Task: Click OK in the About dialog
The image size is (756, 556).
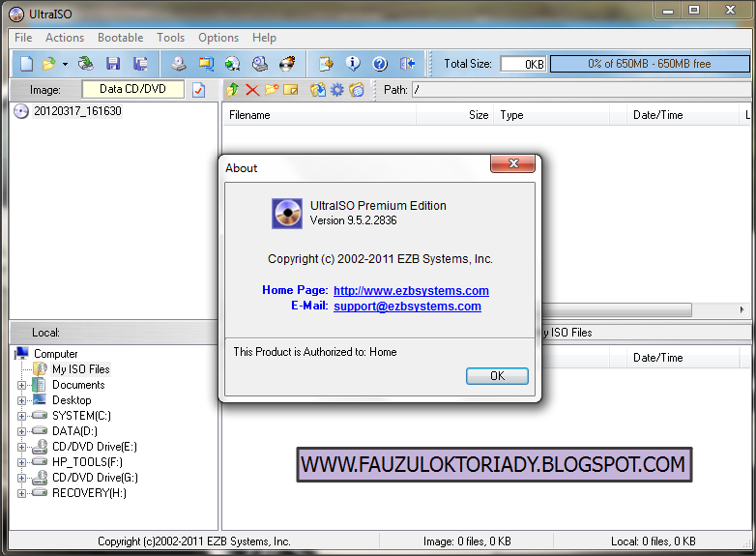Action: coord(497,376)
